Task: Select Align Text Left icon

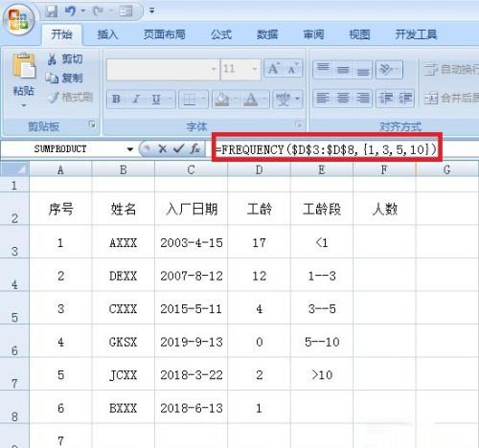Action: point(323,98)
